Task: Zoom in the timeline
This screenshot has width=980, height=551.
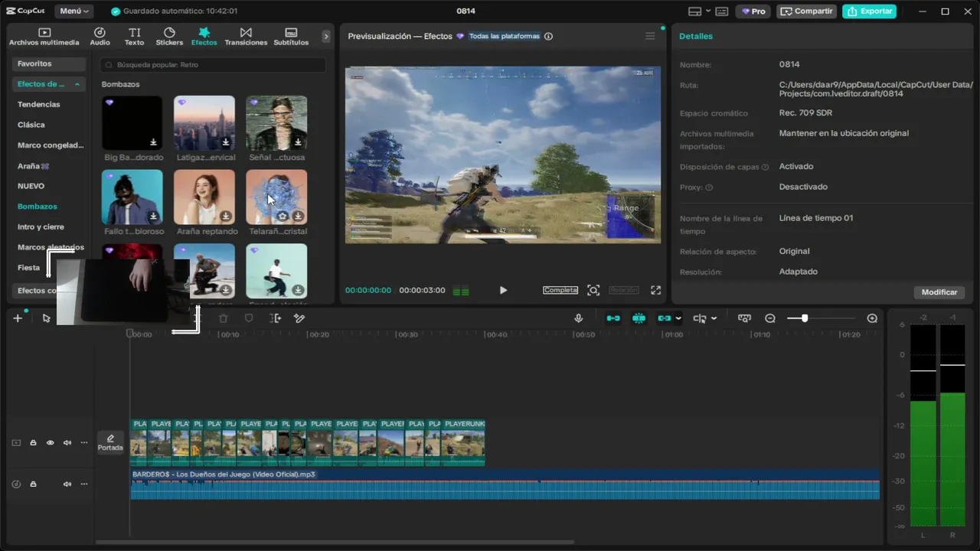Action: [872, 318]
